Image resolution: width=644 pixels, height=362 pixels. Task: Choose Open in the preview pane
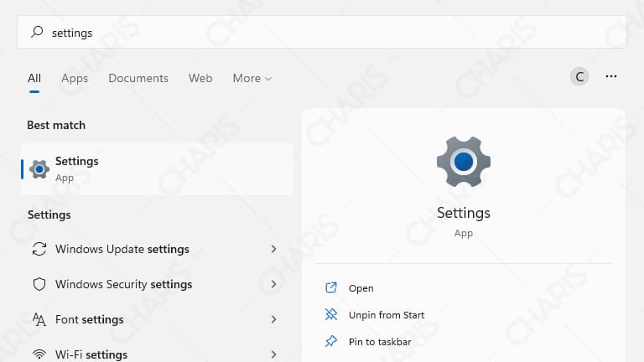[x=361, y=288]
